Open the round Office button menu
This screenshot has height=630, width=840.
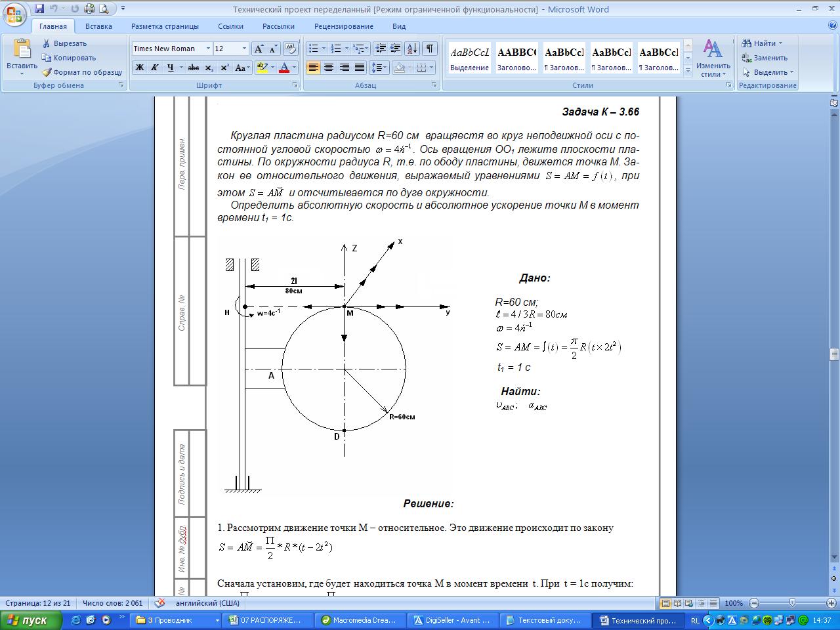click(x=15, y=14)
